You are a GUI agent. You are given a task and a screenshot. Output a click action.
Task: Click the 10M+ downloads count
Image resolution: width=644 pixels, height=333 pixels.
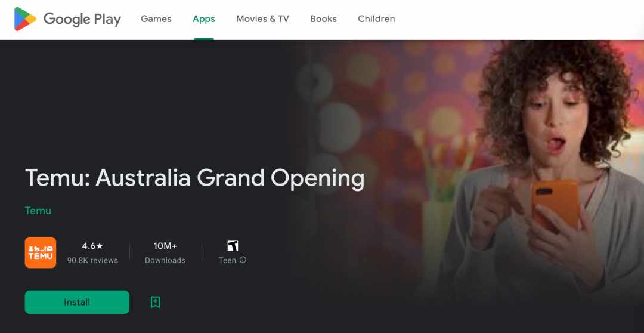pos(165,246)
